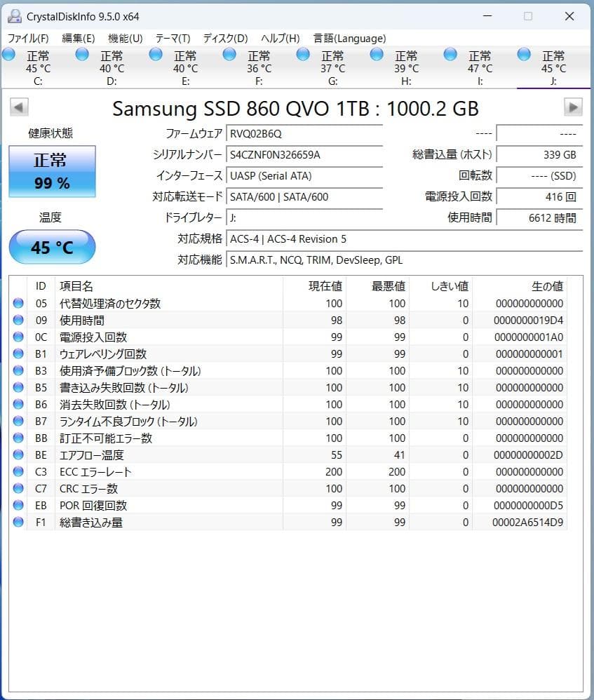Select drive I: disk status tab
This screenshot has width=594, height=700.
[x=479, y=68]
